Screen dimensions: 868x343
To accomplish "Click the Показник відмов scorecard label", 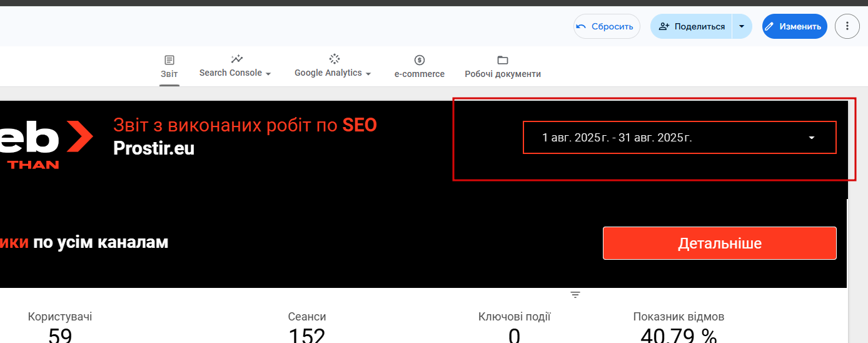I will [x=679, y=317].
